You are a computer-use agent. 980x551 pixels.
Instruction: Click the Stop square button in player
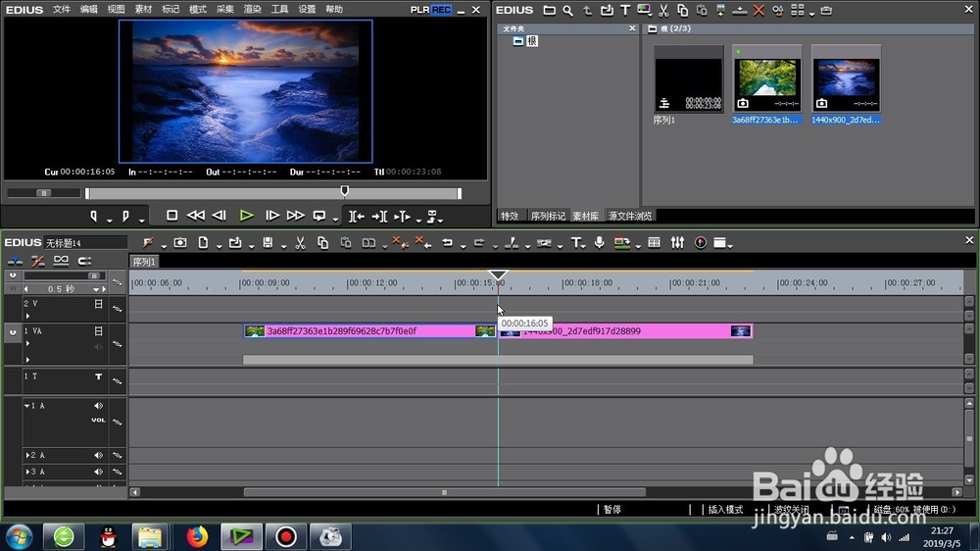(171, 216)
